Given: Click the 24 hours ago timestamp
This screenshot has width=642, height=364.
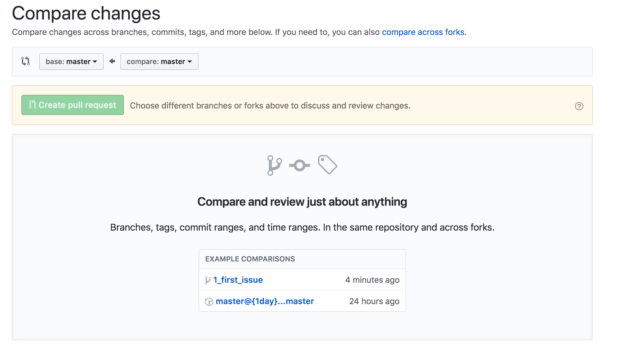Looking at the screenshot, I should pyautogui.click(x=374, y=301).
